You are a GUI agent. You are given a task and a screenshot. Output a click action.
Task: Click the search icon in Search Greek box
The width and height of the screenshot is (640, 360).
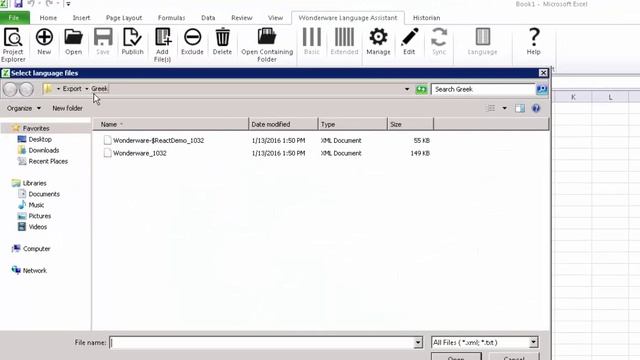point(542,89)
